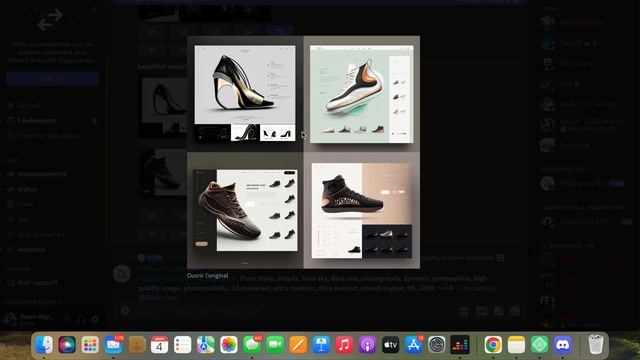Open Pages from the dock
The image size is (640, 360).
point(298,345)
